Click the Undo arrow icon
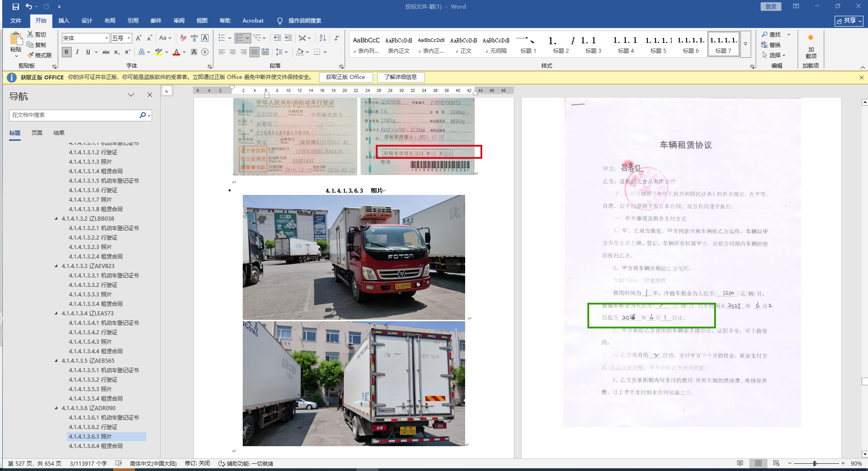The width and height of the screenshot is (868, 471). coord(29,7)
